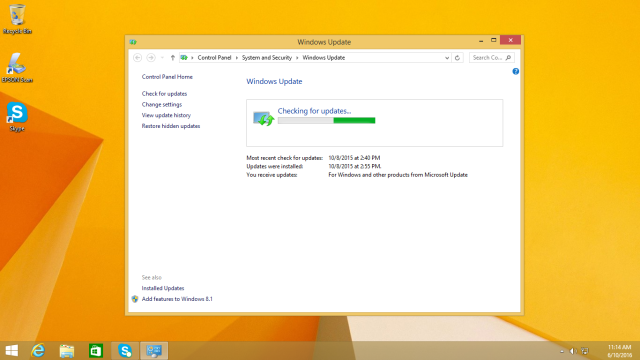Launch Skype from the desktop icon

point(17,116)
